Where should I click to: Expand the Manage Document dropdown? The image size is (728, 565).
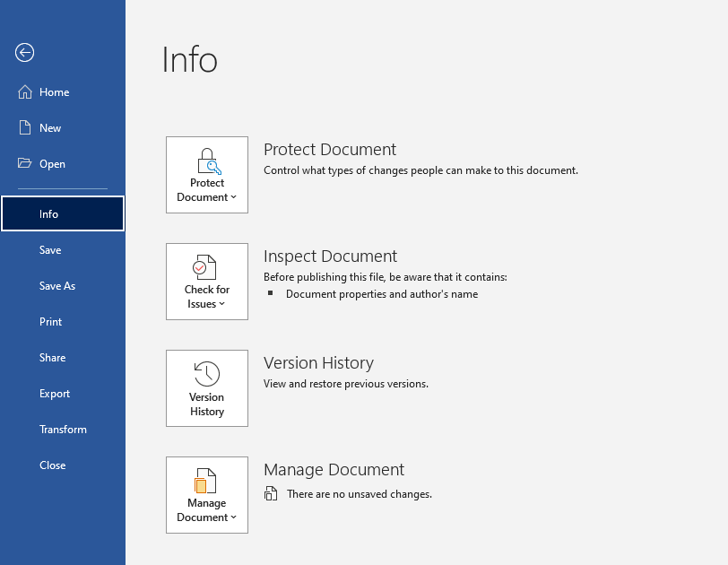[231, 517]
